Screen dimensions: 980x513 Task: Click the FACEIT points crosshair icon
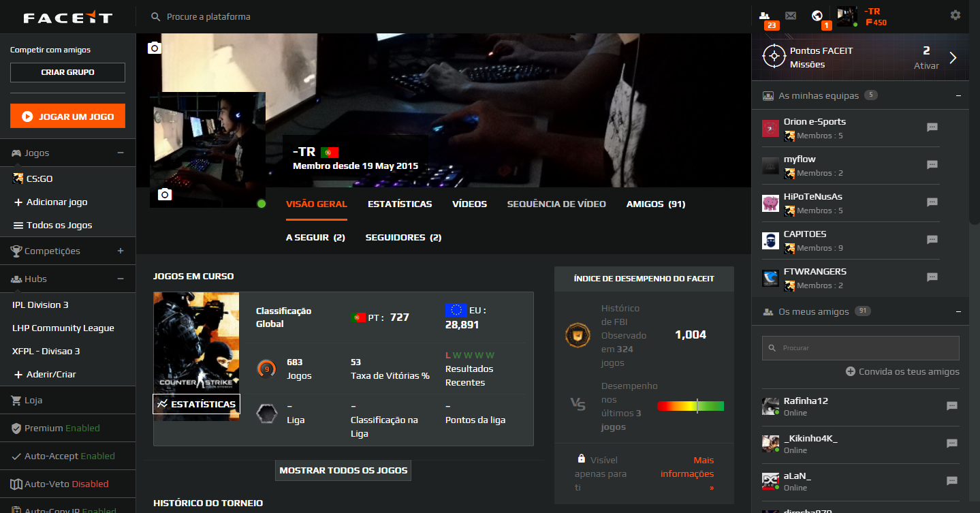point(774,57)
